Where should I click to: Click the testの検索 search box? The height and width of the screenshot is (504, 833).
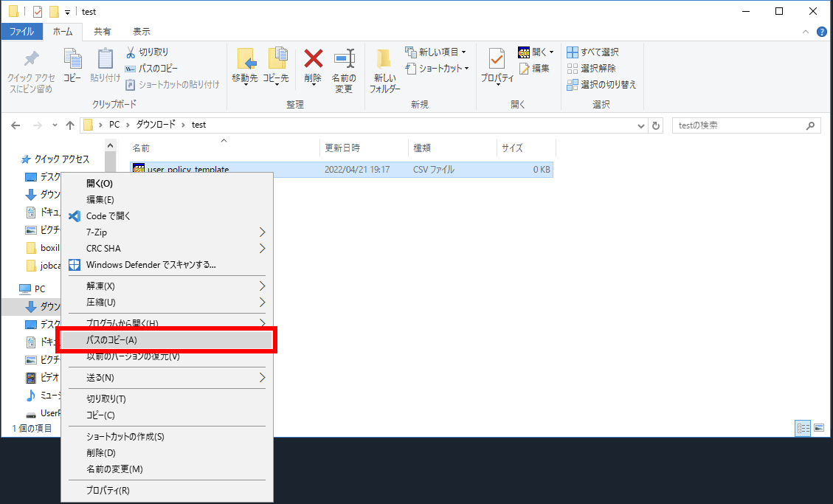pos(746,126)
